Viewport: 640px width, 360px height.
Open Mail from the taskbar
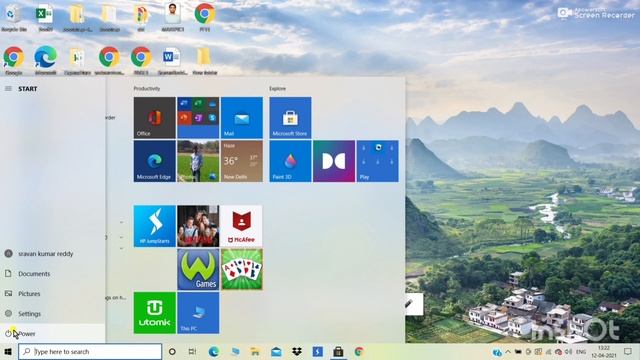pyautogui.click(x=276, y=351)
